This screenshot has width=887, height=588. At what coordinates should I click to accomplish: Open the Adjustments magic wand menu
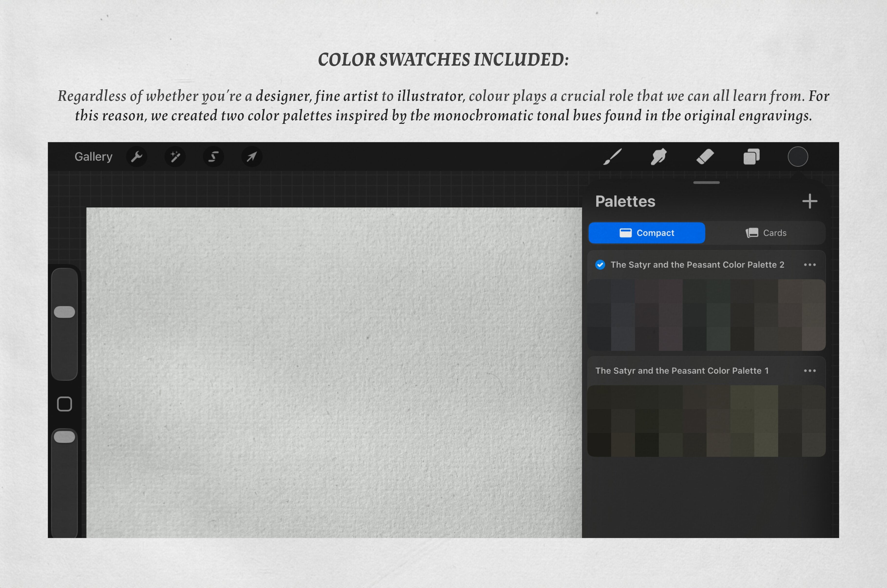coord(175,157)
